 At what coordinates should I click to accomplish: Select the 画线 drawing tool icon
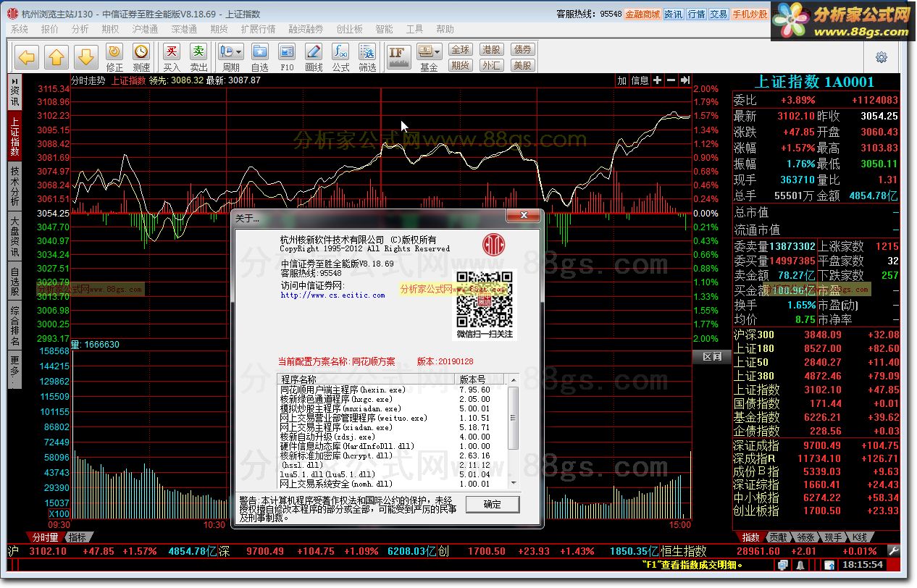click(314, 51)
